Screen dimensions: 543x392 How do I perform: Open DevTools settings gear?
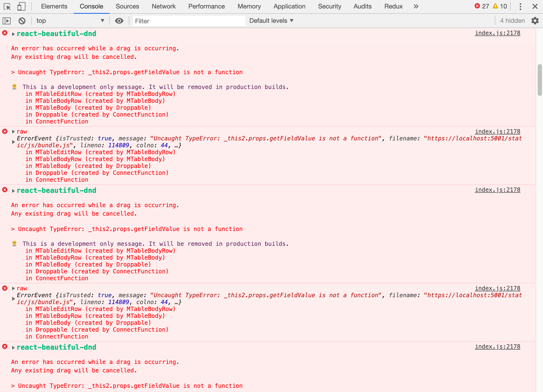point(535,21)
